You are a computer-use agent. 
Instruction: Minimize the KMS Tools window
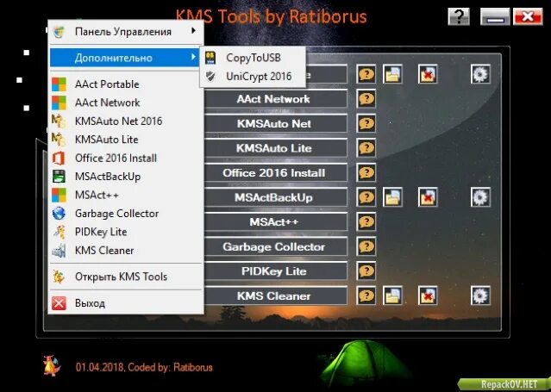496,16
